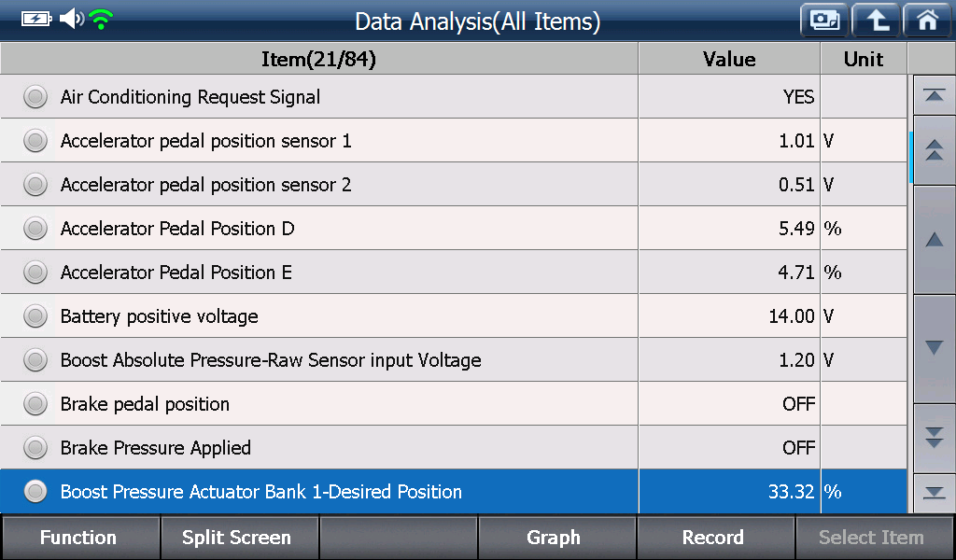The width and height of the screenshot is (956, 560).
Task: Start recording with the Record button
Action: [x=713, y=538]
